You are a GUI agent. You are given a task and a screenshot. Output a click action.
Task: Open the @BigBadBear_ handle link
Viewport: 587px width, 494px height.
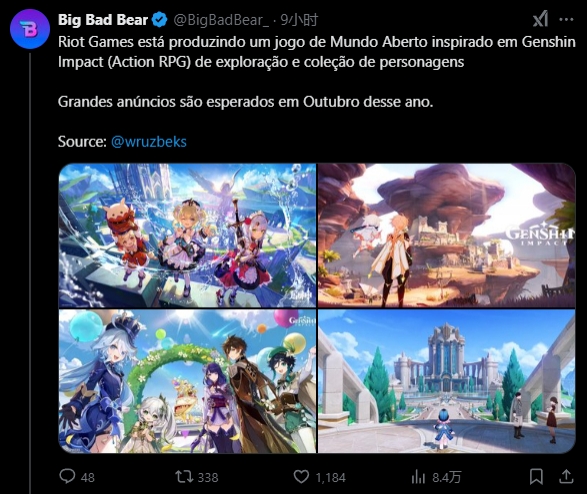221,20
